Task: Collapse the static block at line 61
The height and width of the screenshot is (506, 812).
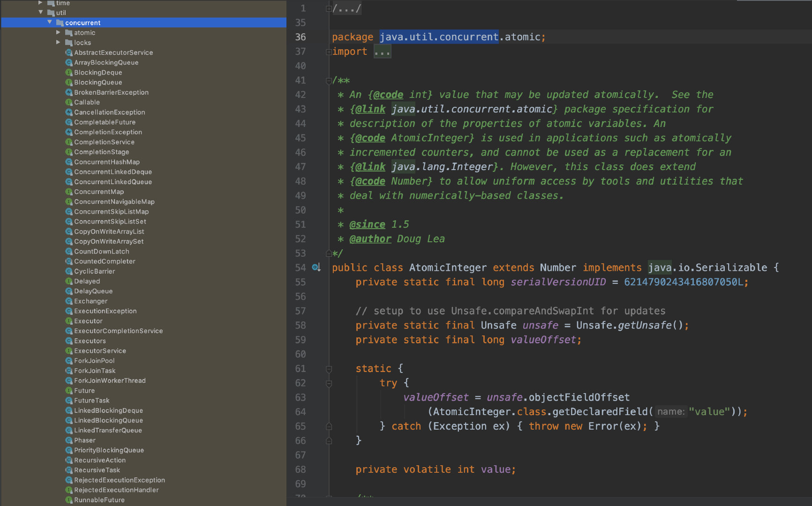Action: (x=329, y=369)
